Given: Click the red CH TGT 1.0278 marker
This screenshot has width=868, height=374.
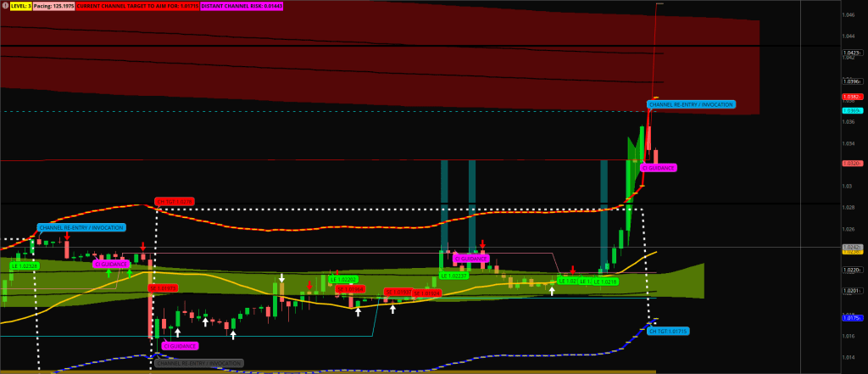Looking at the screenshot, I should pyautogui.click(x=175, y=201).
